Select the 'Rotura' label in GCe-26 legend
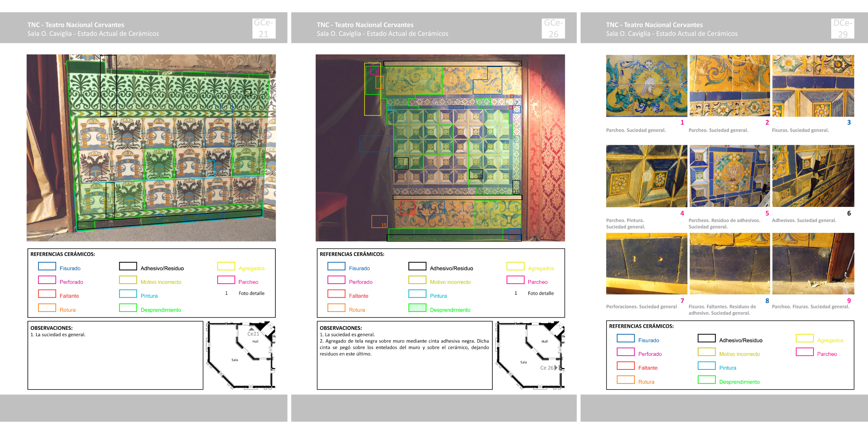Screen dimensions: 868x434 [357, 310]
